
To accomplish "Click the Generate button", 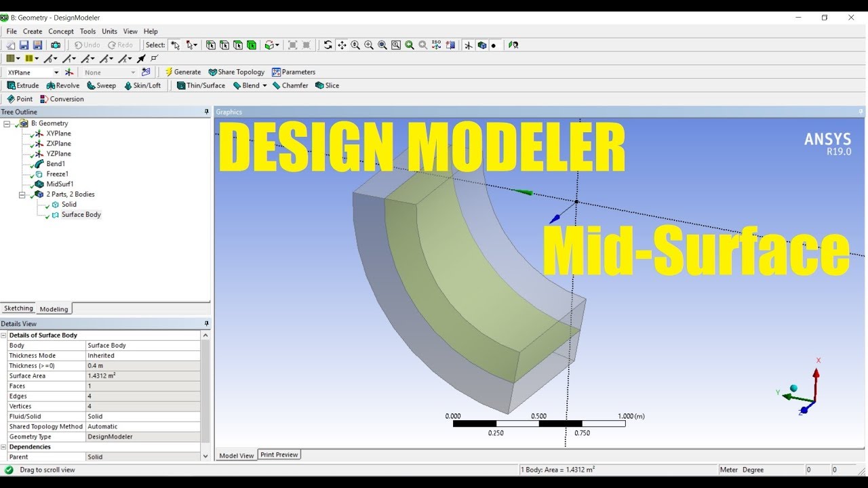I will (x=182, y=72).
